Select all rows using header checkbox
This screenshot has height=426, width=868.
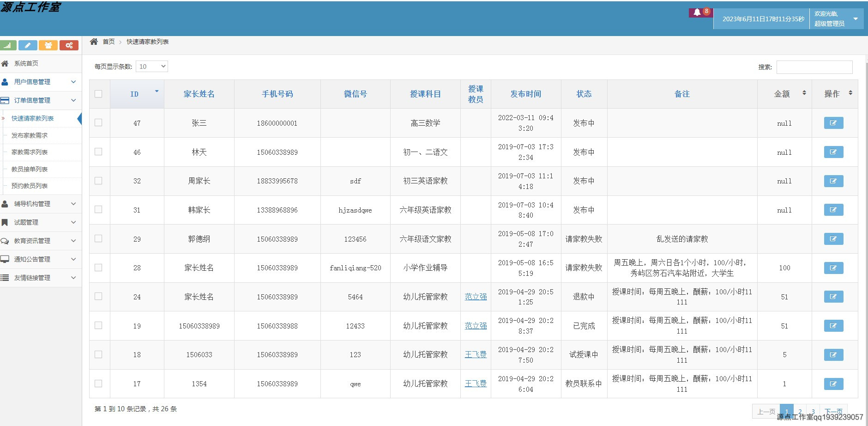98,93
